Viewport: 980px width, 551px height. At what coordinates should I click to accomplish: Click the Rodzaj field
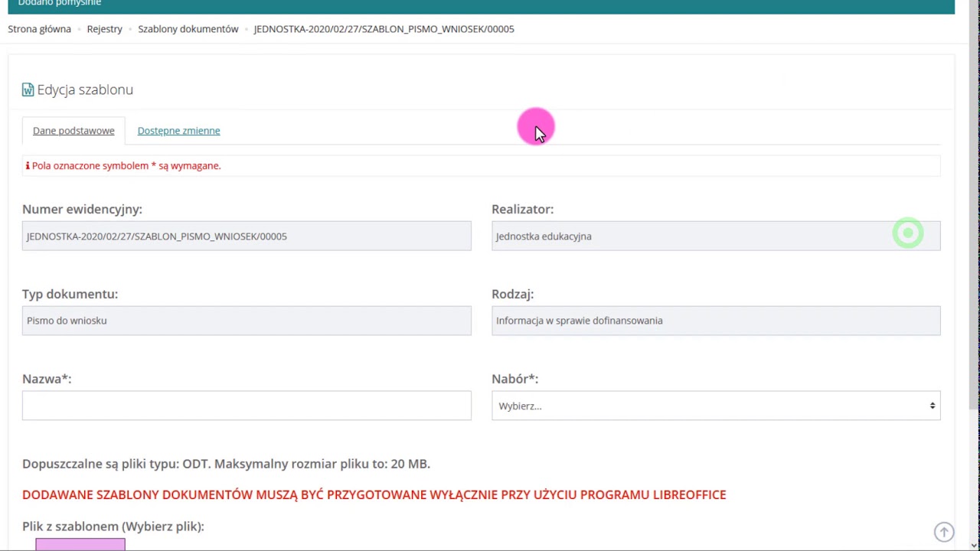716,321
